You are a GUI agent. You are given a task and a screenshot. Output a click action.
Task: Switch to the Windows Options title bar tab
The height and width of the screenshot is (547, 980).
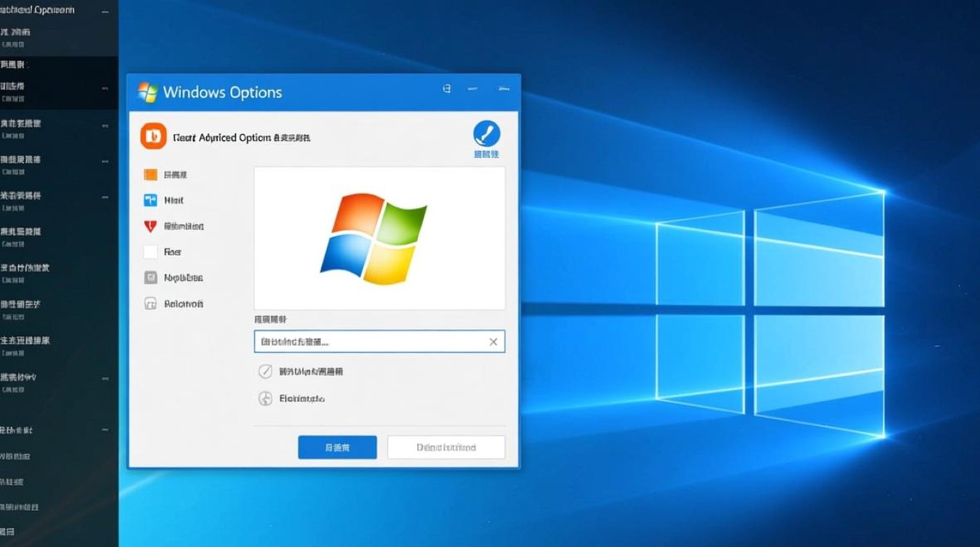click(224, 93)
